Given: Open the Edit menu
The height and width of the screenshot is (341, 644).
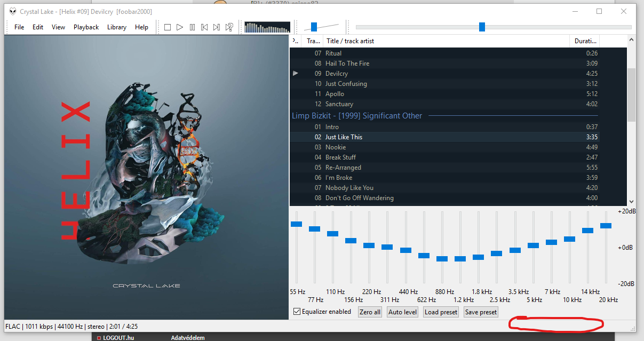Looking at the screenshot, I should tap(38, 27).
